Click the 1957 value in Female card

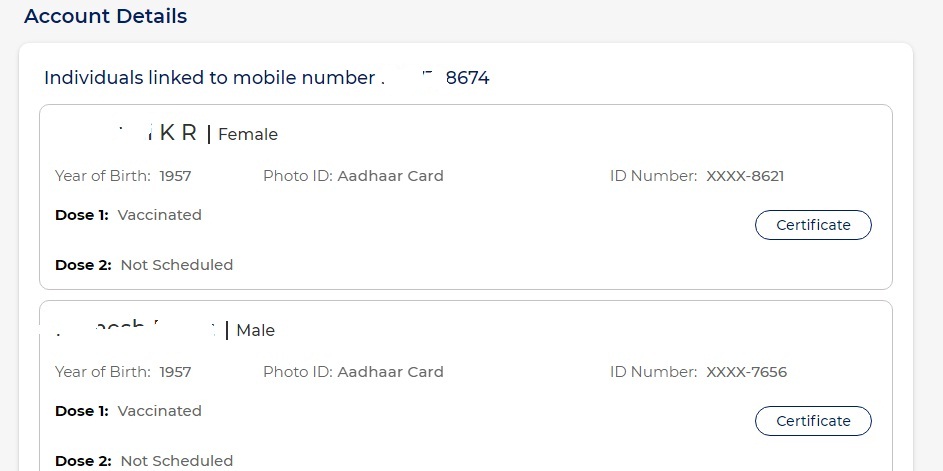pos(173,176)
